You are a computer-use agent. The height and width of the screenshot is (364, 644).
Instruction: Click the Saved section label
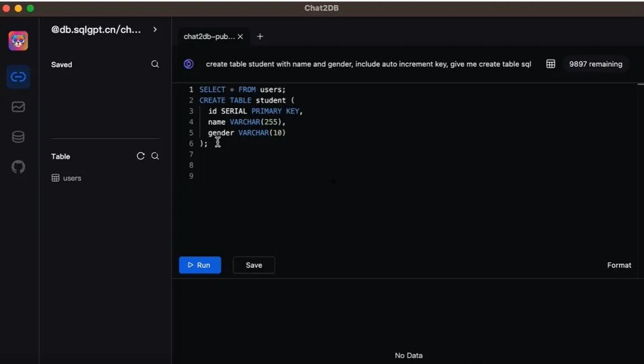(x=61, y=64)
